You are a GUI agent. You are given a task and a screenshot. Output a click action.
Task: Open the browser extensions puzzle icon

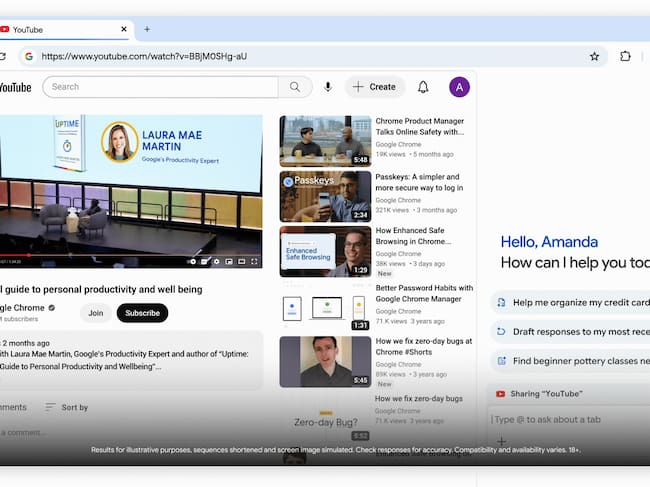coord(625,56)
